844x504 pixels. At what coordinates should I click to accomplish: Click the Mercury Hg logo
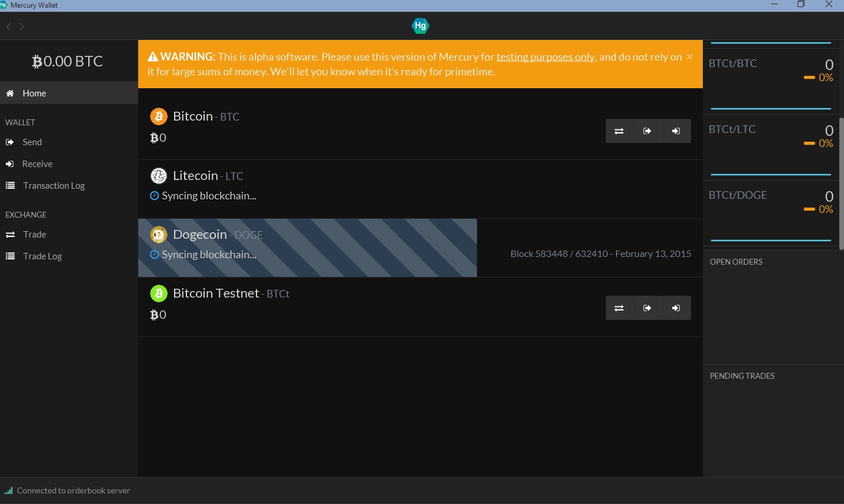pyautogui.click(x=420, y=26)
